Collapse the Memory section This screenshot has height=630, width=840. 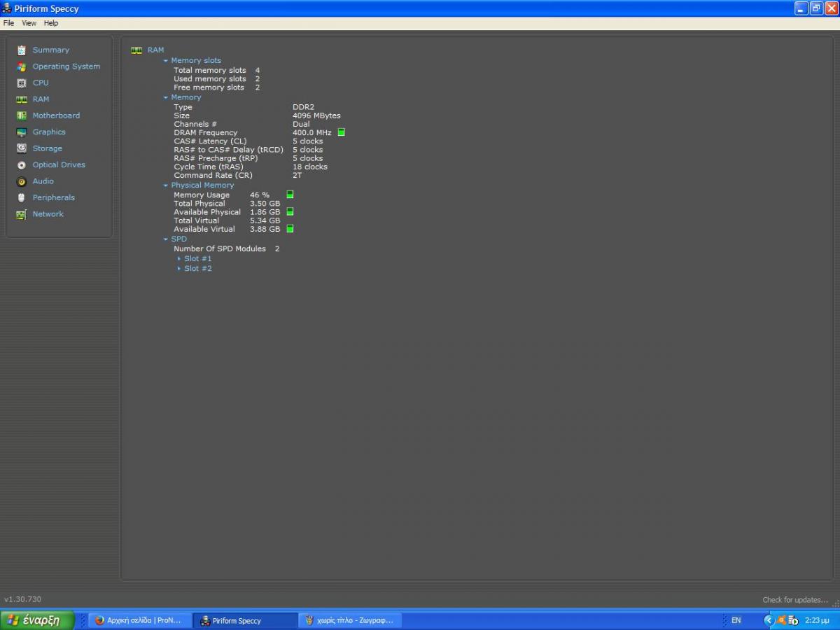pyautogui.click(x=166, y=97)
